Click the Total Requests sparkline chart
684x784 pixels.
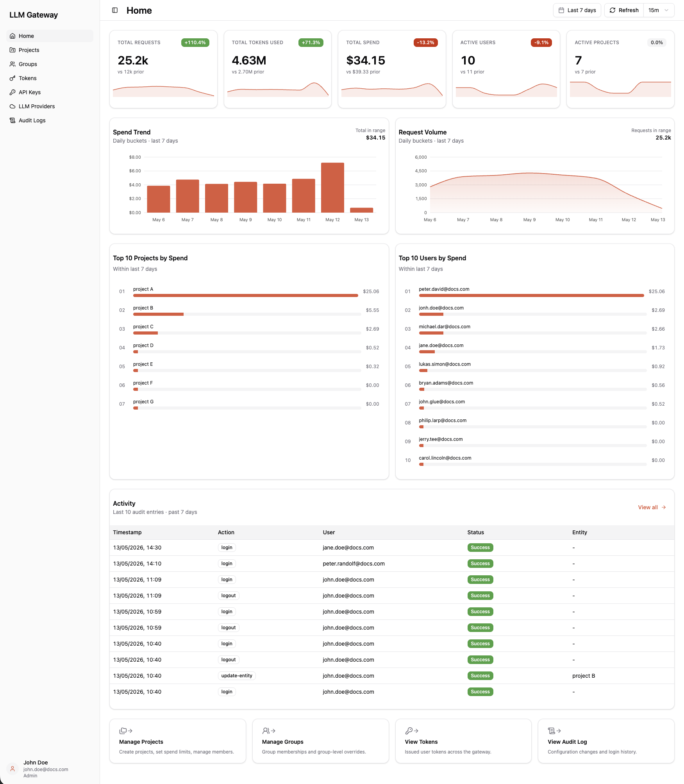click(x=163, y=91)
